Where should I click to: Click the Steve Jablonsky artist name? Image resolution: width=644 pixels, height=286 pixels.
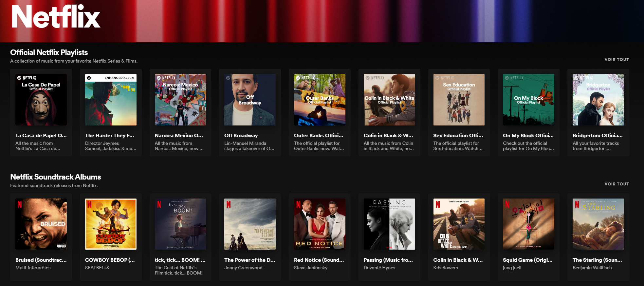(311, 268)
